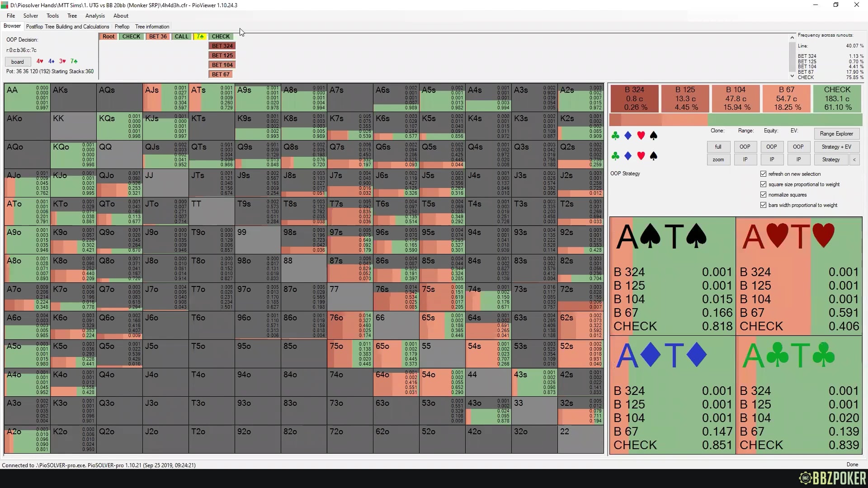Collapse panel with the < button

[x=854, y=160]
